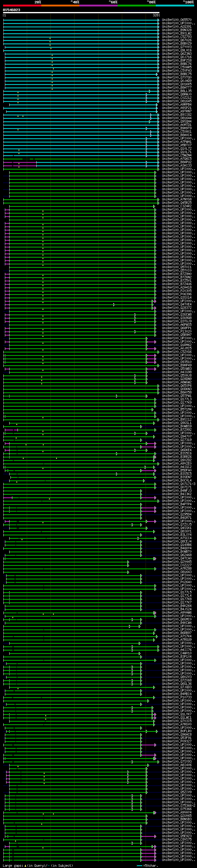Open hit UniRef100_A2Q391
The height and width of the screenshot is (868, 197).
177,26
